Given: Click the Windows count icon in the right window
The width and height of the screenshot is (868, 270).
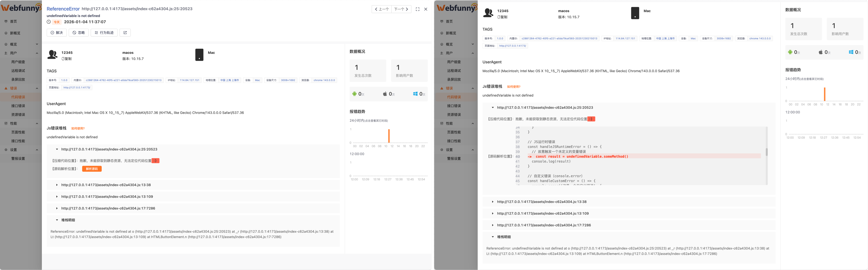Looking at the screenshot, I should click(x=851, y=52).
